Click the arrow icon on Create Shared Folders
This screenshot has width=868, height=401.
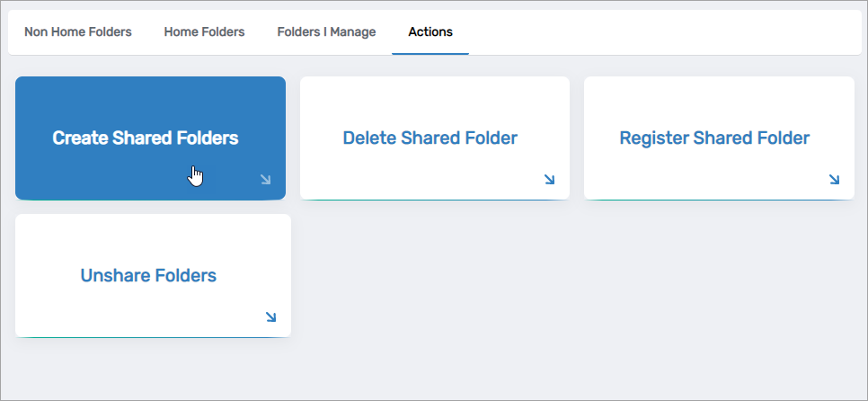(265, 180)
